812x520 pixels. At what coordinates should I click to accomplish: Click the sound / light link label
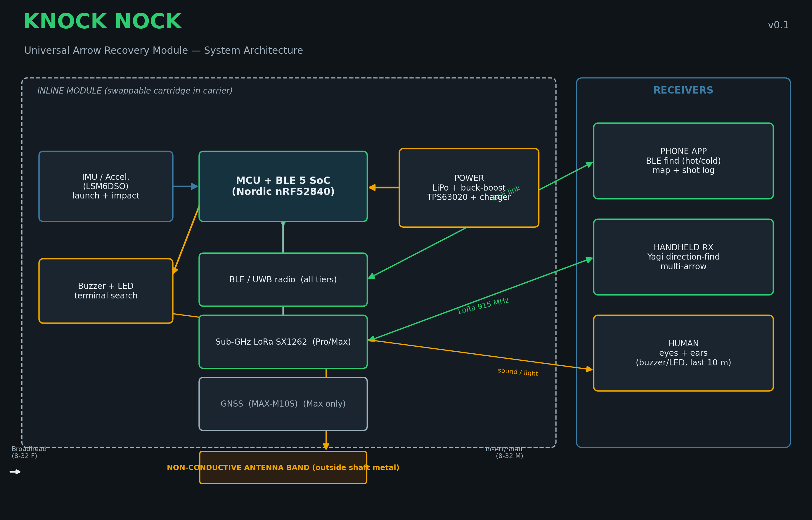[518, 372]
